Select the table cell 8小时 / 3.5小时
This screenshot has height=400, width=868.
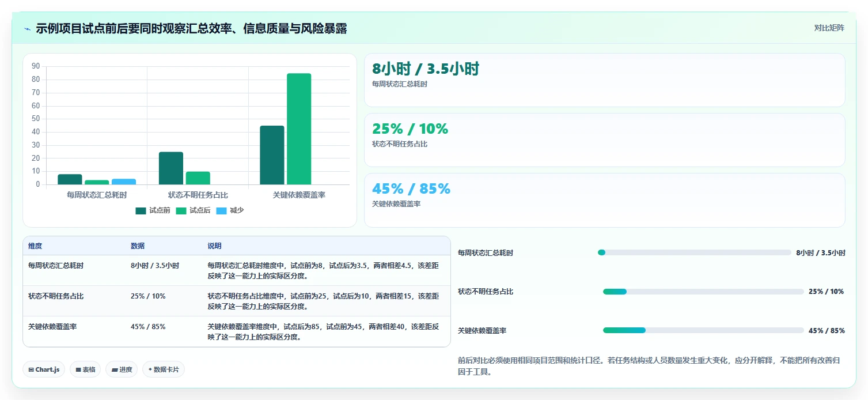[x=155, y=266]
